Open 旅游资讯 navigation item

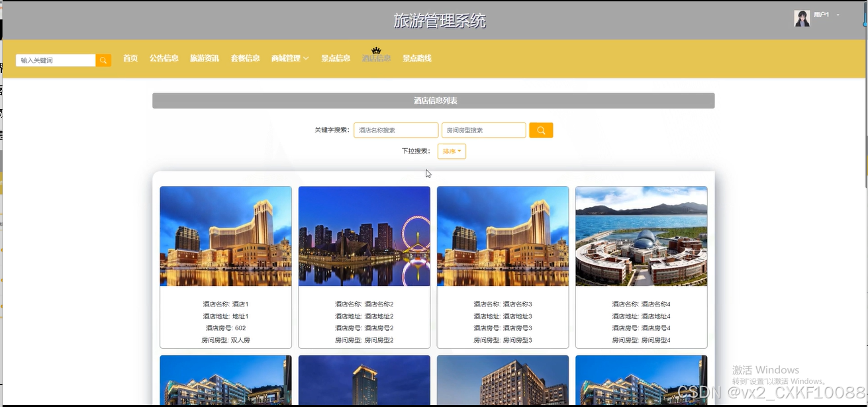205,58
